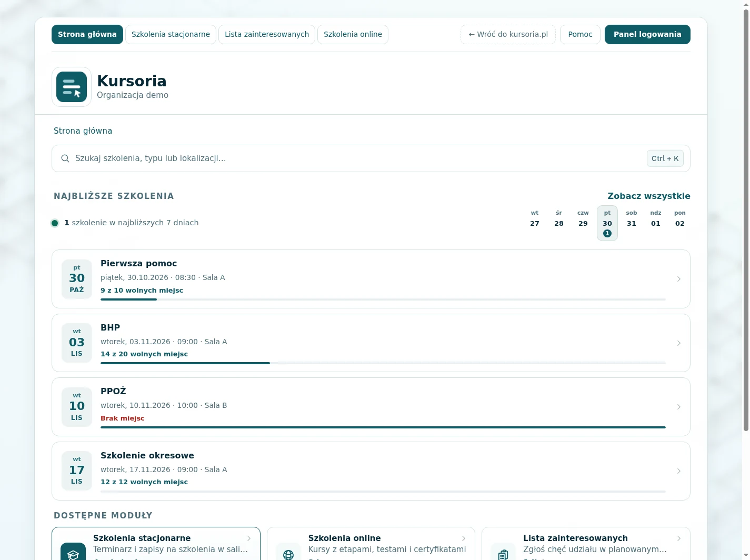Image resolution: width=750 pixels, height=560 pixels.
Task: Click the 10 LIS date badge
Action: tap(77, 407)
